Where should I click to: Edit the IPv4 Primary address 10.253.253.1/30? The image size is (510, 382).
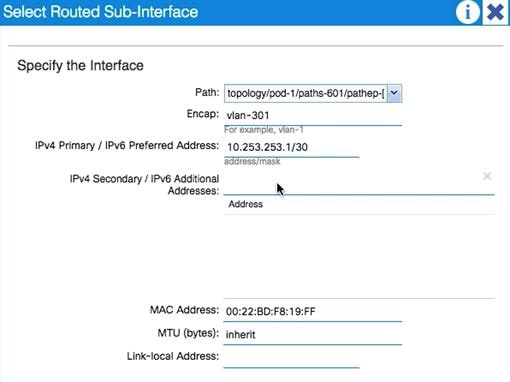click(x=291, y=147)
